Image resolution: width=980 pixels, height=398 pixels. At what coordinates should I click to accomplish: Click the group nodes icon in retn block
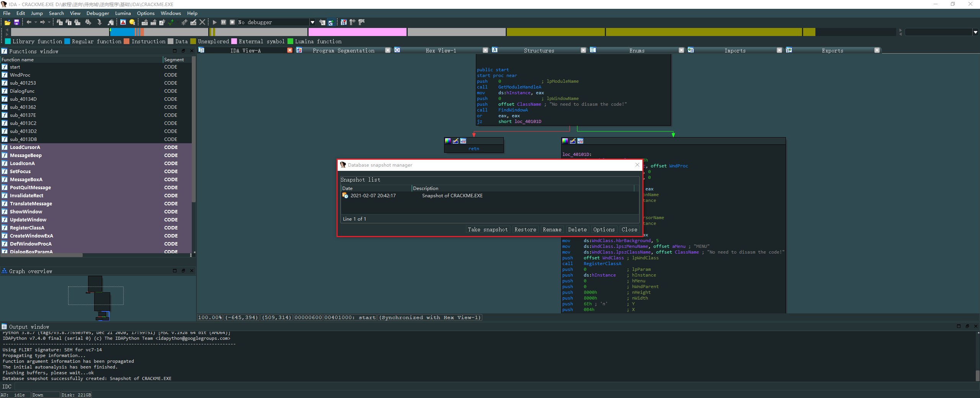tap(463, 141)
